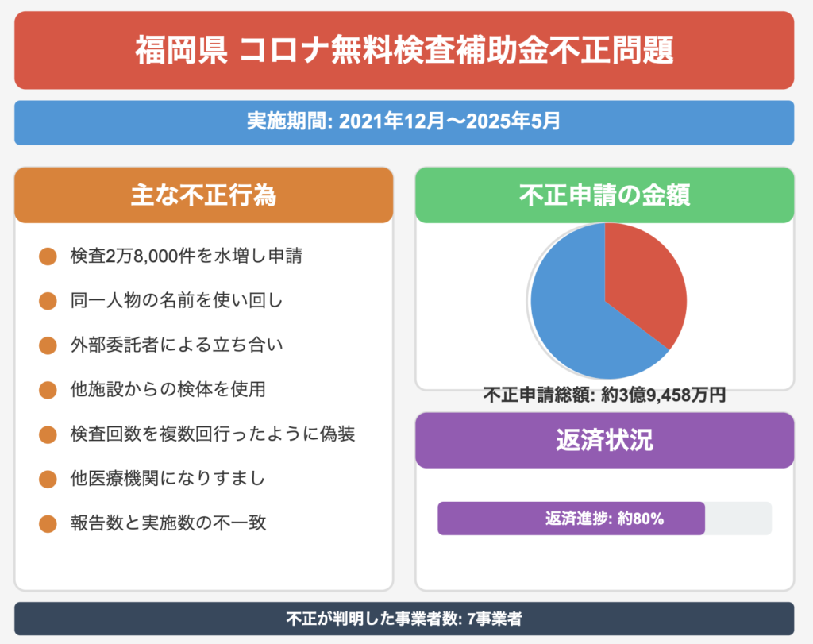Click the orange bullet beside 他医療機関になりすまし
813x644 pixels.
coord(48,479)
